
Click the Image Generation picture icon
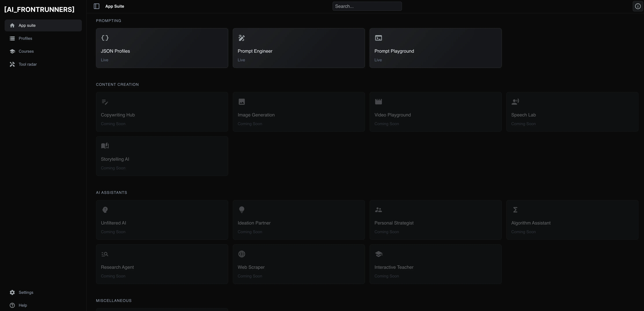242,102
